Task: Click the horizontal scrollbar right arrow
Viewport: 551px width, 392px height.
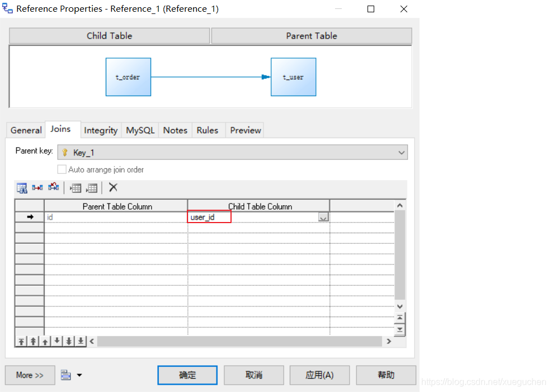Action: [x=389, y=341]
